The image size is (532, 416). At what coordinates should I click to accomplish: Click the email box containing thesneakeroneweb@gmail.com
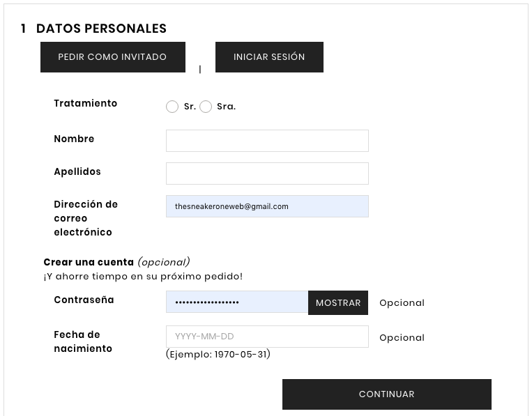point(267,206)
